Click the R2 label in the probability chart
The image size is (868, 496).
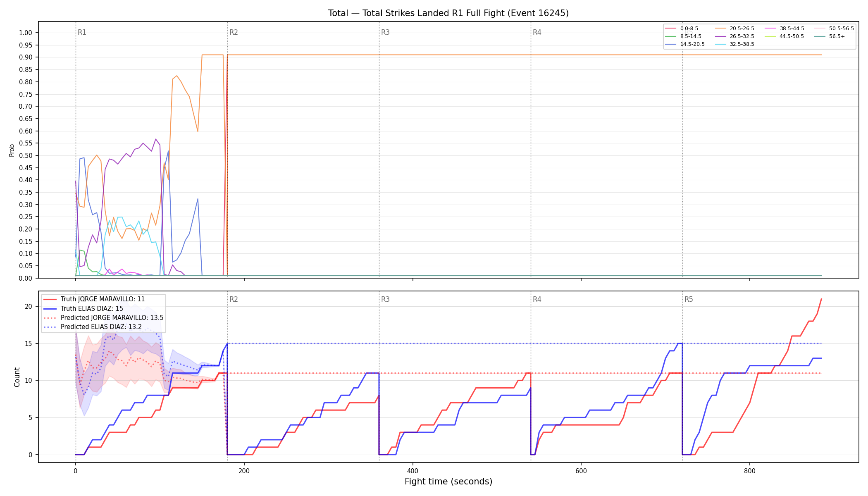234,32
